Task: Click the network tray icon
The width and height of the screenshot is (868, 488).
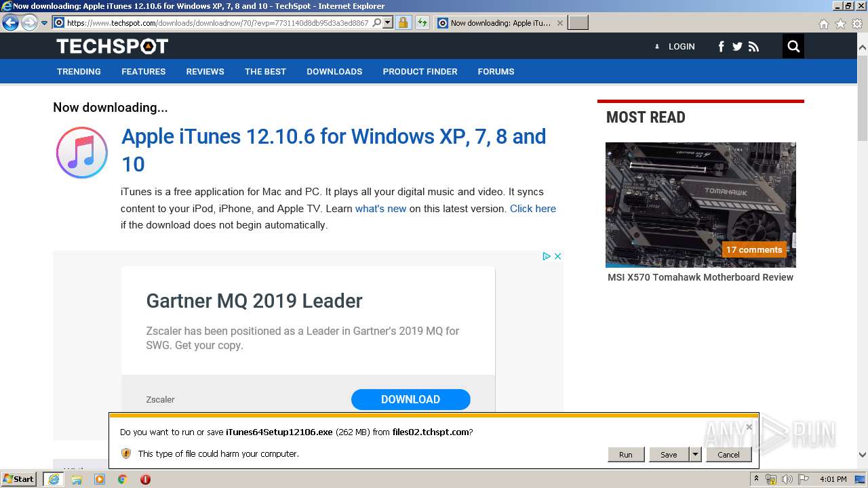Action: [x=771, y=479]
